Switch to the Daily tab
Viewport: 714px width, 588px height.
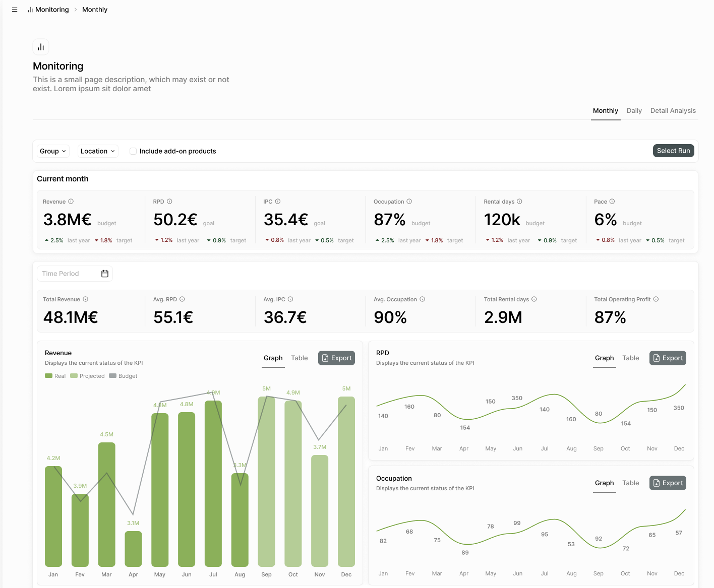[x=634, y=110]
